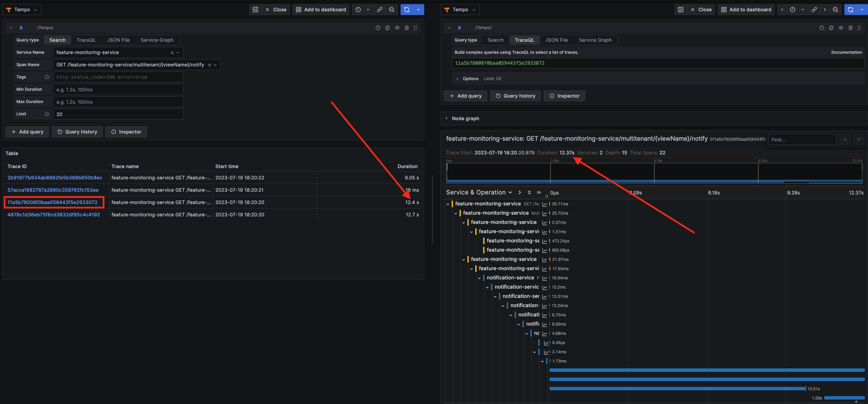The height and width of the screenshot is (404, 868).
Task: Switch to the Service Graph tab
Action: pyautogui.click(x=157, y=40)
